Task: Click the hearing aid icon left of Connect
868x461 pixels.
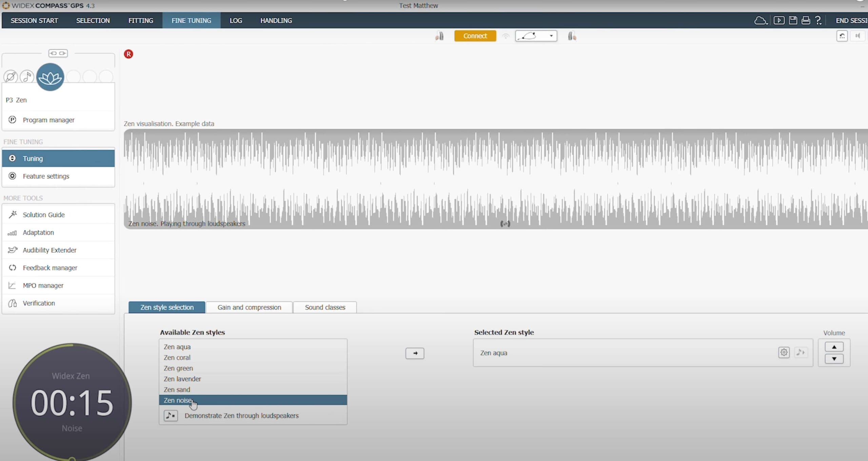Action: point(439,36)
